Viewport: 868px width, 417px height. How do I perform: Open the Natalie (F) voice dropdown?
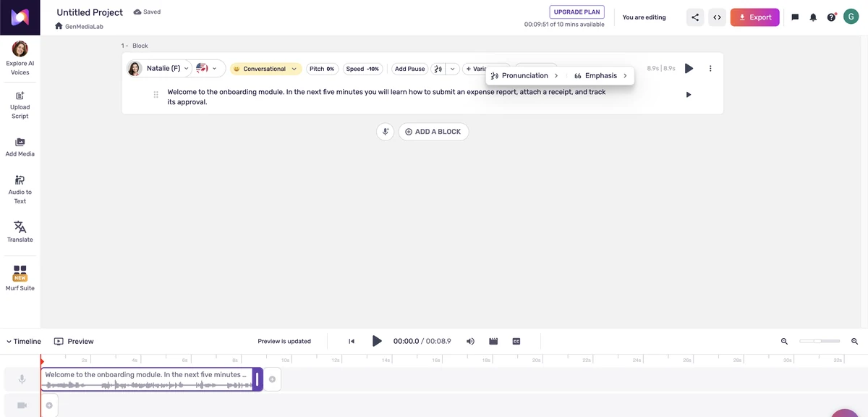pyautogui.click(x=158, y=69)
